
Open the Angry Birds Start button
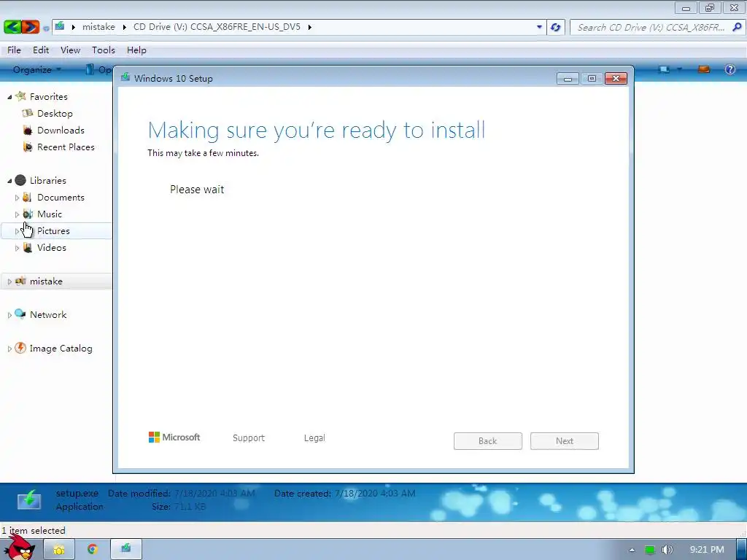tap(21, 548)
